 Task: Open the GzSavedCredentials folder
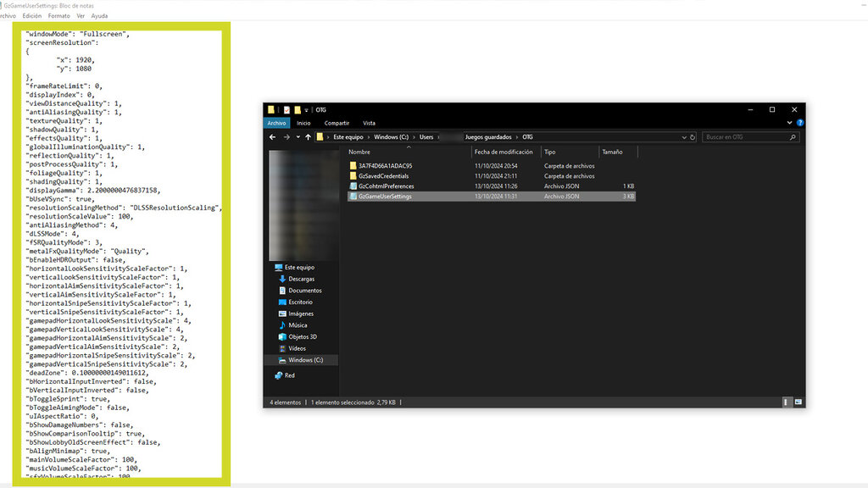tap(383, 176)
